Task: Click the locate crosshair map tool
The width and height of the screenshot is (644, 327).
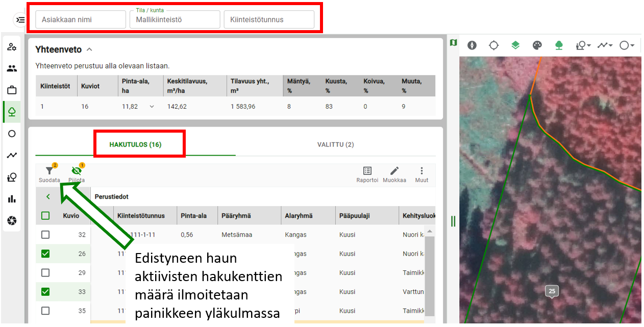Action: (x=493, y=45)
